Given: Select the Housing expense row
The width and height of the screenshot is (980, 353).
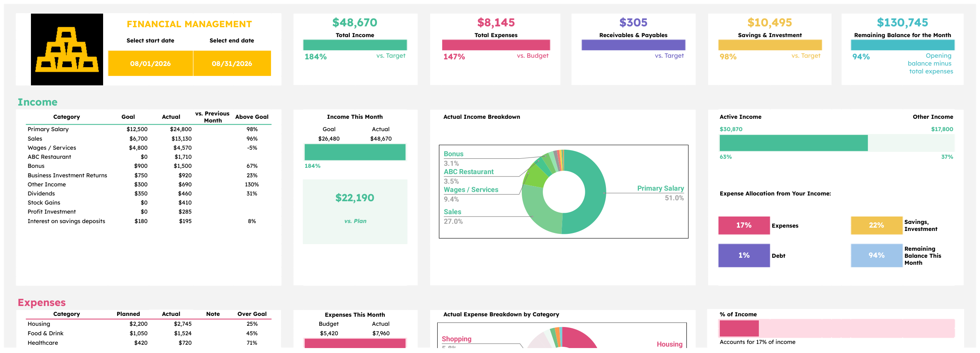Looking at the screenshot, I should pos(148,324).
